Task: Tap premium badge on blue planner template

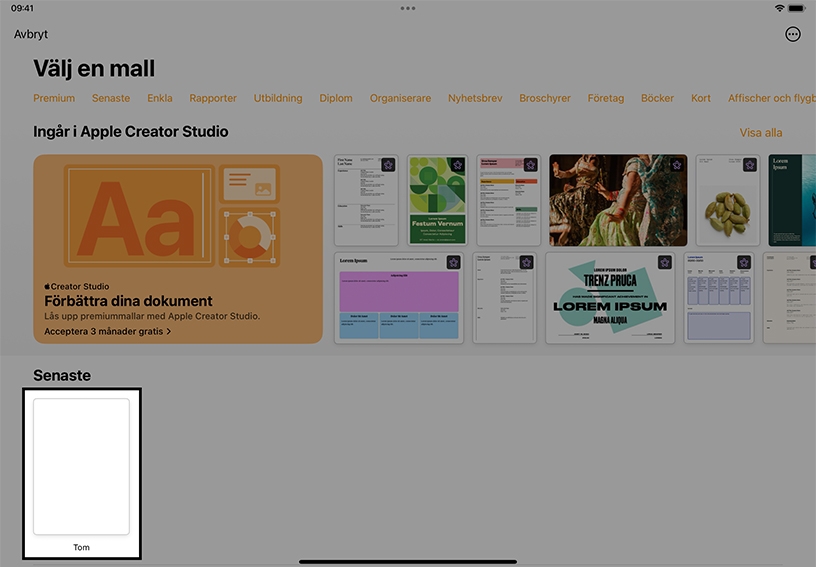Action: (744, 262)
